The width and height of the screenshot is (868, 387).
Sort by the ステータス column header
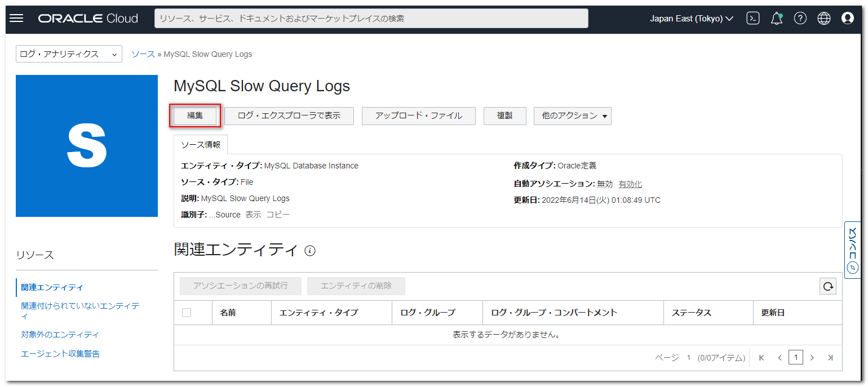(691, 313)
